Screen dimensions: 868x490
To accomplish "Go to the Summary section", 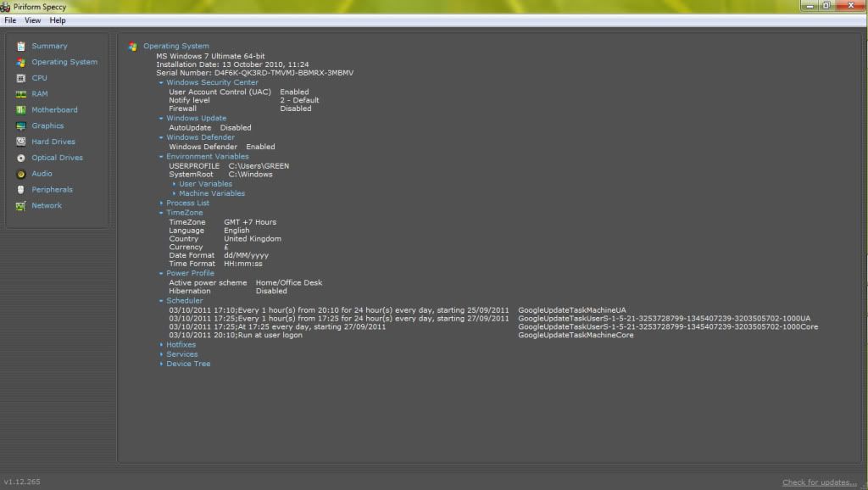I will [49, 46].
